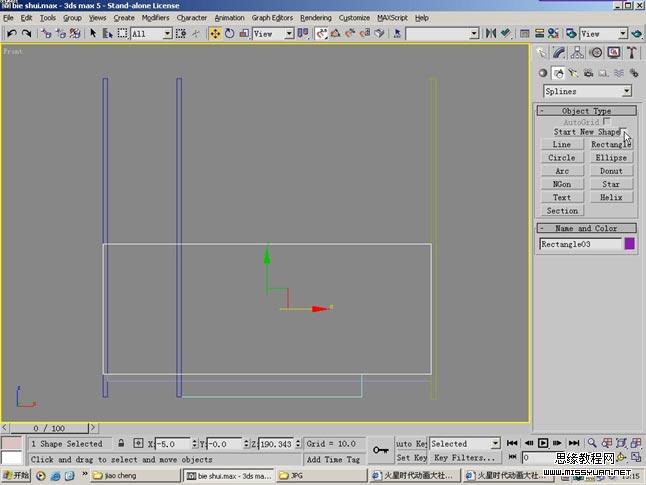Click the Z coordinate spinner arrows
646x485 pixels.
click(298, 444)
